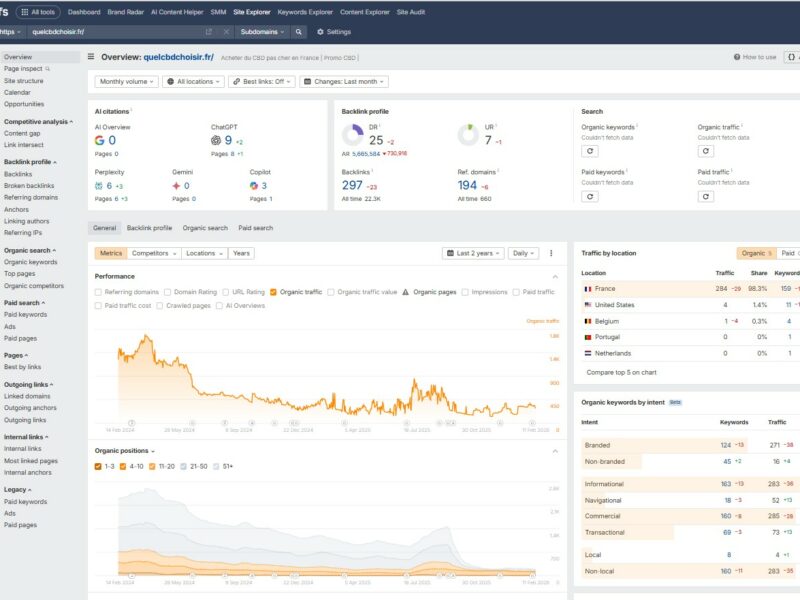This screenshot has height=600, width=800.
Task: Open the All locations dropdown
Action: click(x=193, y=82)
